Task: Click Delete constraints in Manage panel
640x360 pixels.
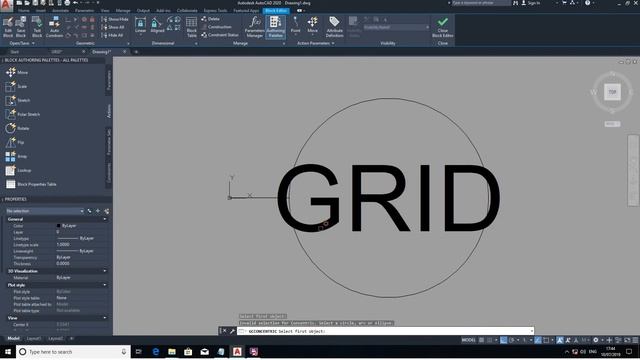Action: coord(211,19)
